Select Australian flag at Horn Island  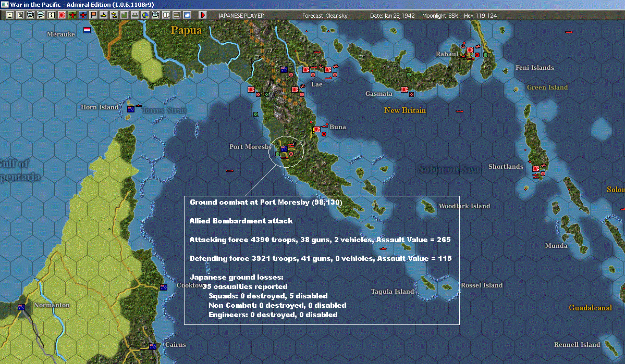click(130, 109)
